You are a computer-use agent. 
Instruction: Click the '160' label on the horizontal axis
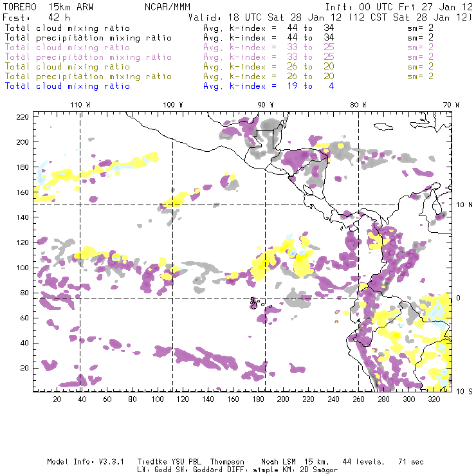coord(233,399)
